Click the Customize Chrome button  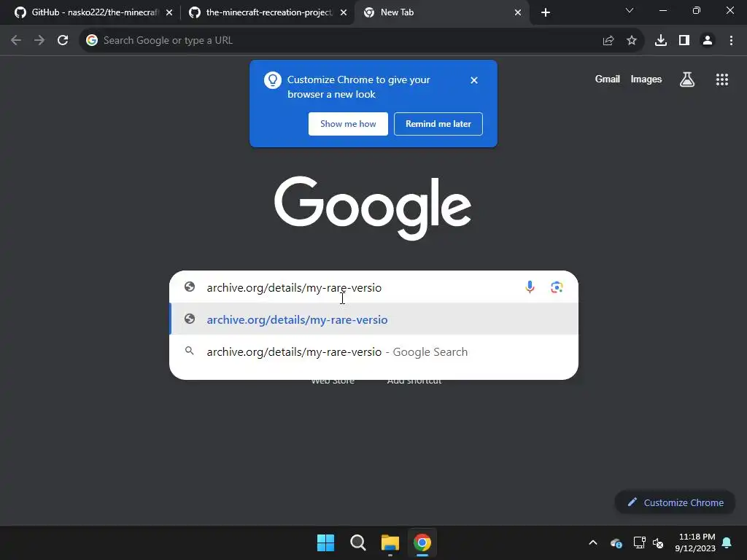(x=675, y=503)
